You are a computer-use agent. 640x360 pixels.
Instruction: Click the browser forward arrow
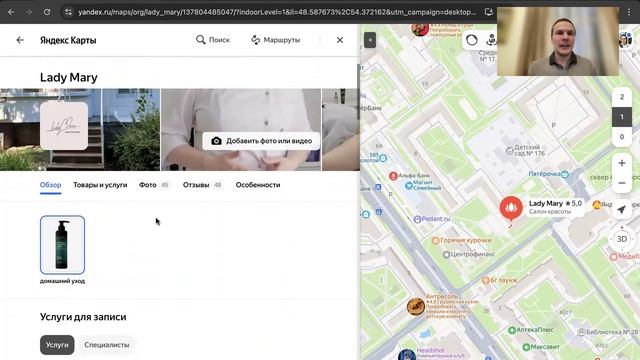(29, 12)
